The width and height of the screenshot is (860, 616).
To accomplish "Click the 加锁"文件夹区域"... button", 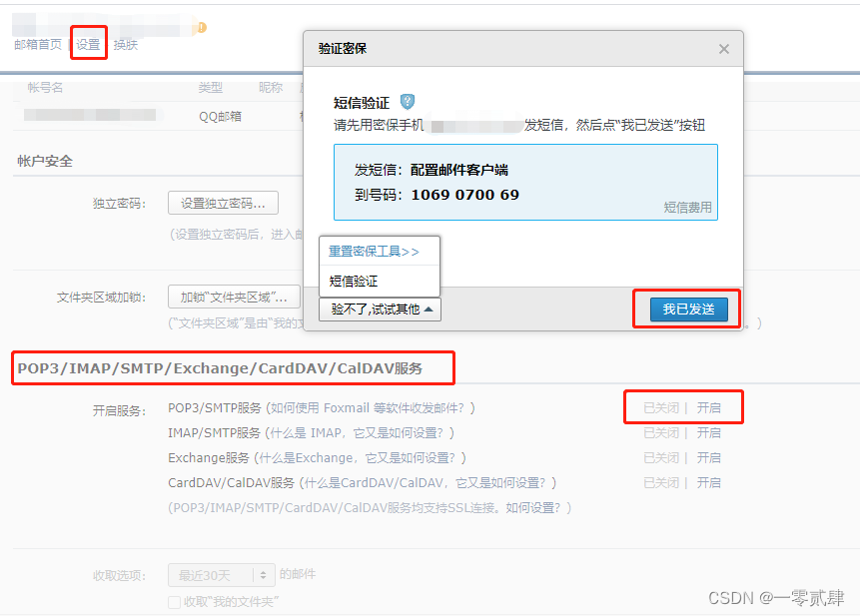I will point(234,298).
